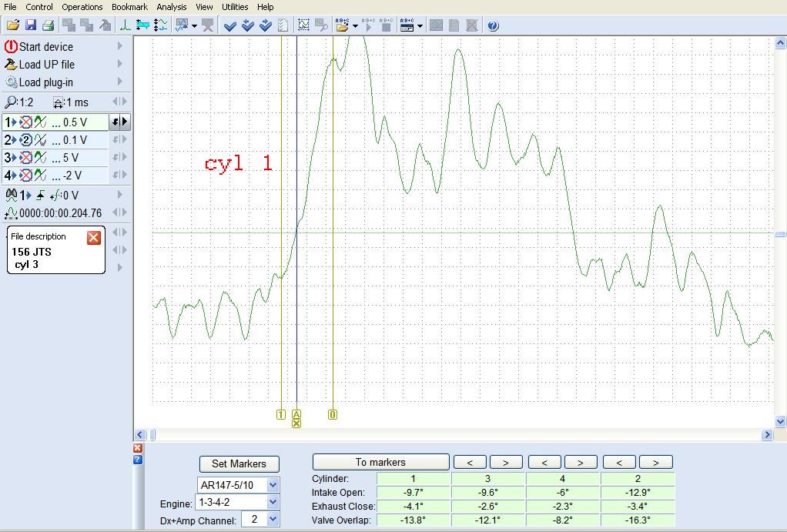
Task: Click the open file folder toolbar icon
Action: click(12, 25)
